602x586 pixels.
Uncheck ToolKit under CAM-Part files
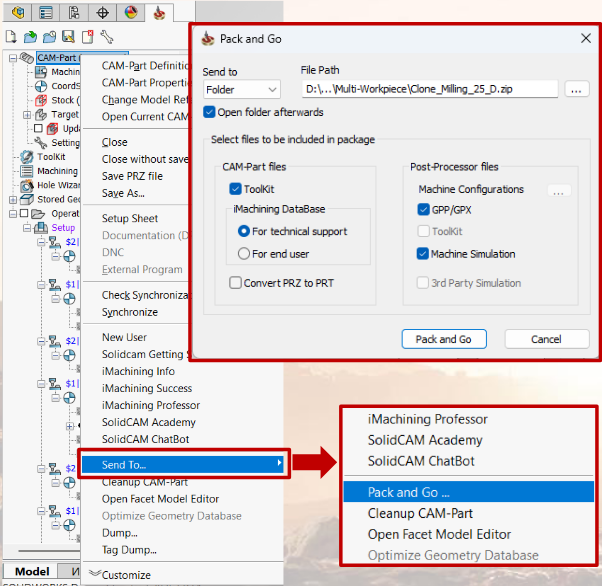point(235,189)
